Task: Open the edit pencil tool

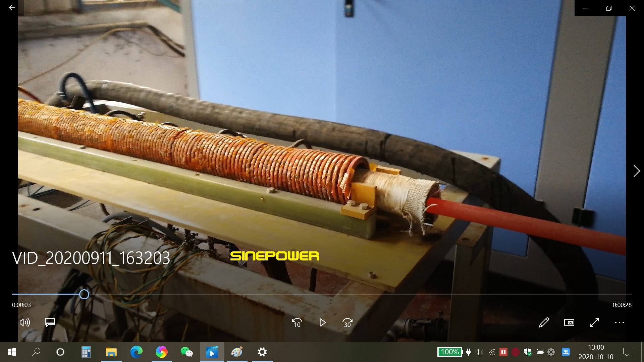Action: pos(544,322)
